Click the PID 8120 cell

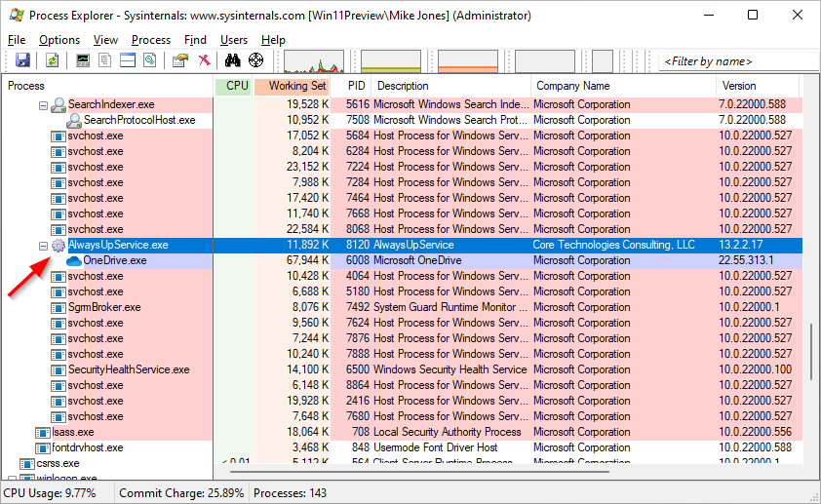click(x=358, y=245)
